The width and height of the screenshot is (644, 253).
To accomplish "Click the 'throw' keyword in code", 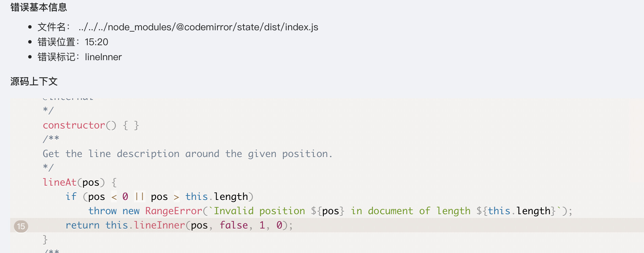I will pos(103,211).
